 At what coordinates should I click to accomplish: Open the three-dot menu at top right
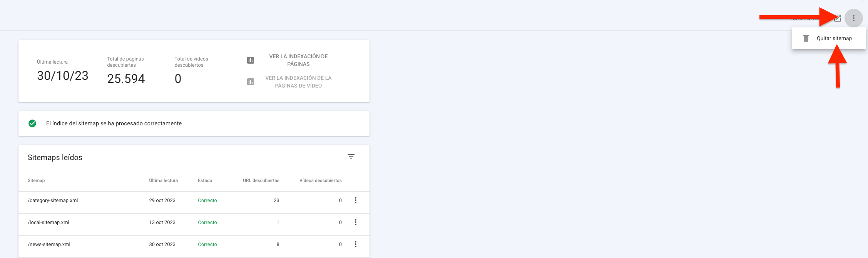coord(854,18)
